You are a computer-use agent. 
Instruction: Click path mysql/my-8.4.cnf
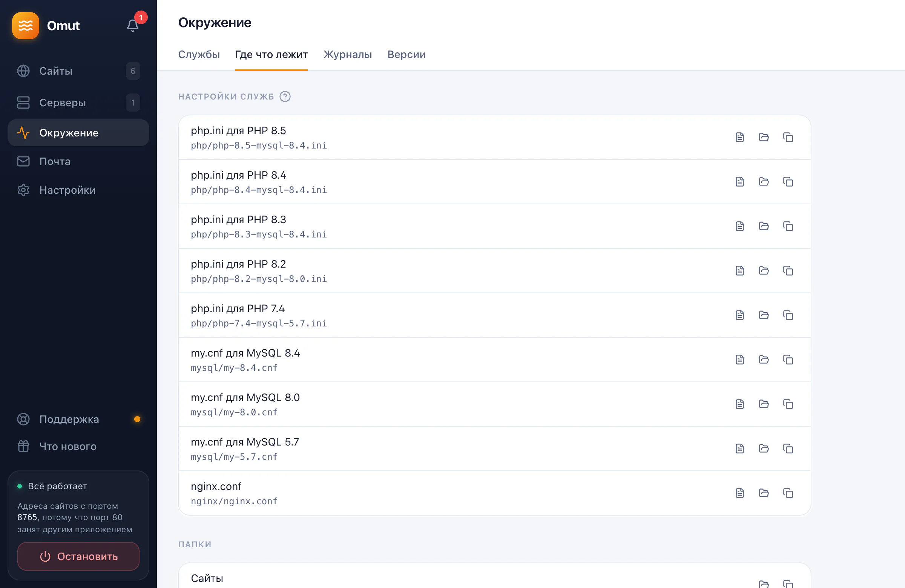point(234,368)
